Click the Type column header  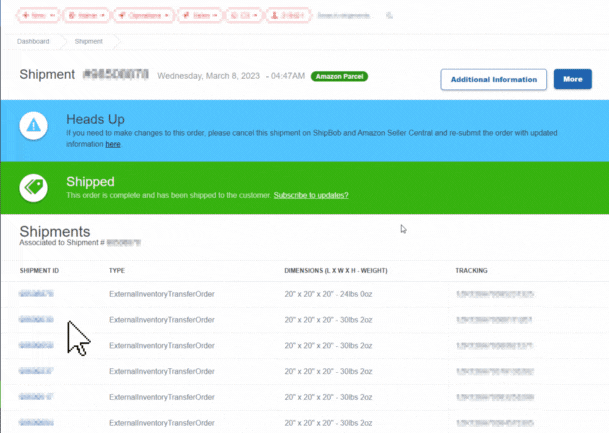tap(117, 271)
